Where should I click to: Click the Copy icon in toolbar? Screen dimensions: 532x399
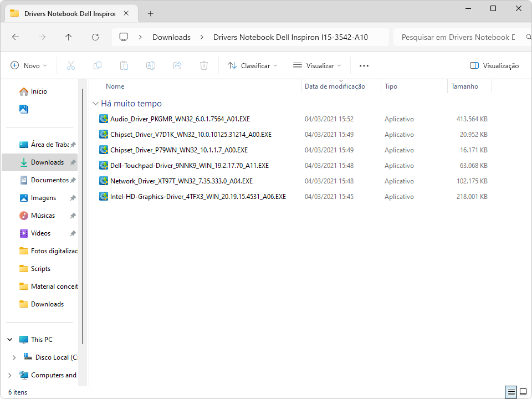pyautogui.click(x=98, y=65)
